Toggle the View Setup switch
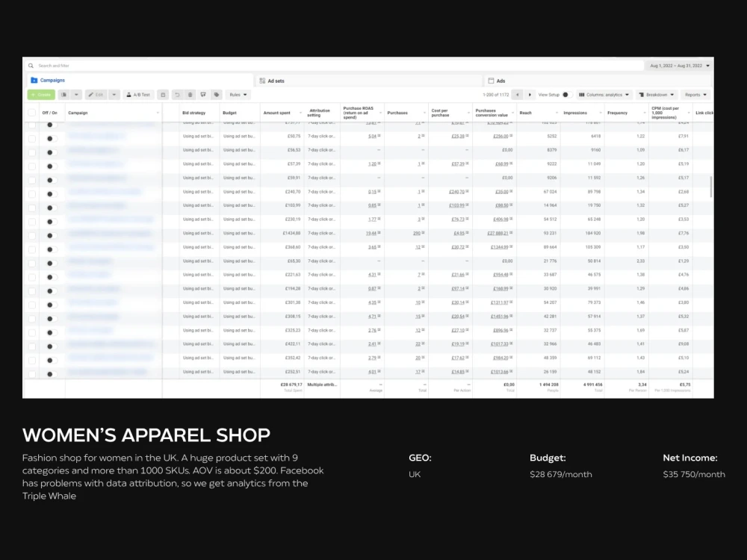 567,95
